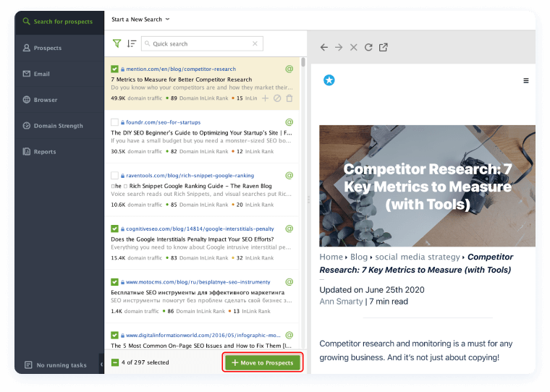Check the foundr.com result checkbox

pyautogui.click(x=114, y=122)
